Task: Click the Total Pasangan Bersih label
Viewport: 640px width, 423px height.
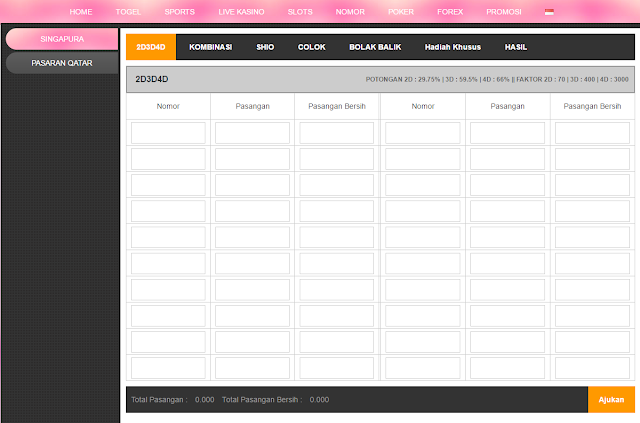Action: [262, 400]
